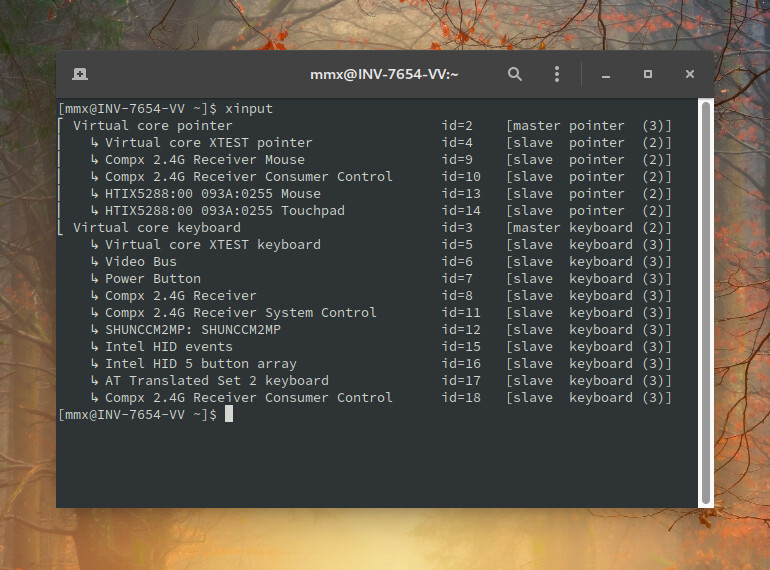Image resolution: width=770 pixels, height=570 pixels.
Task: Select the Virtual core pointer line
Action: (153, 126)
